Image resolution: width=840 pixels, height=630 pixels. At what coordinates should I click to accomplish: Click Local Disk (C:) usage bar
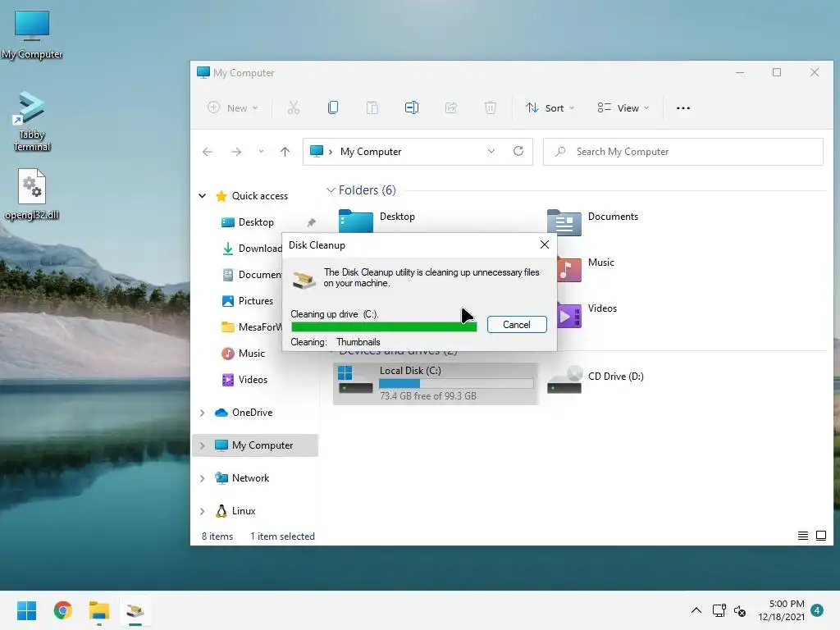coord(456,384)
